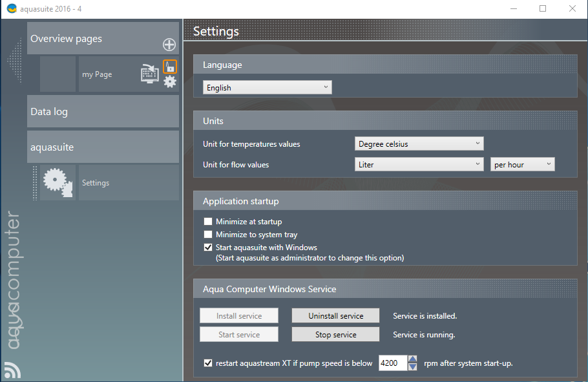
Task: Open my Page settings gear icon
Action: tap(170, 81)
